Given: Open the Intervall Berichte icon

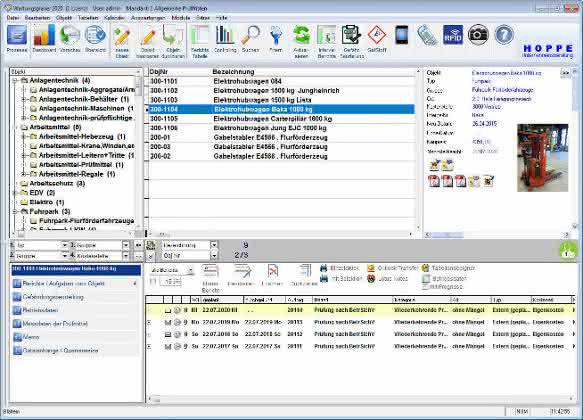Looking at the screenshot, I should 326,35.
